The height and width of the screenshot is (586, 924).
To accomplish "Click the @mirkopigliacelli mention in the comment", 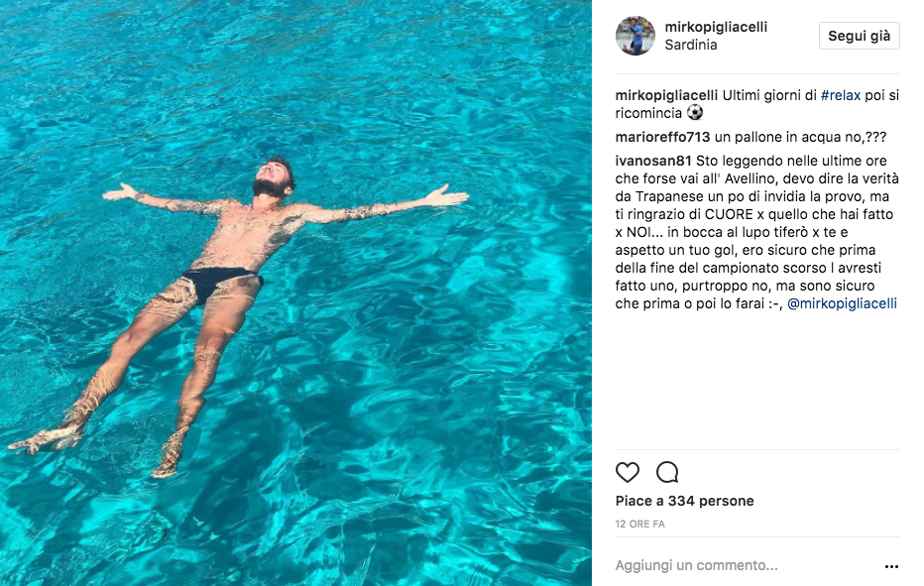I will (x=842, y=303).
